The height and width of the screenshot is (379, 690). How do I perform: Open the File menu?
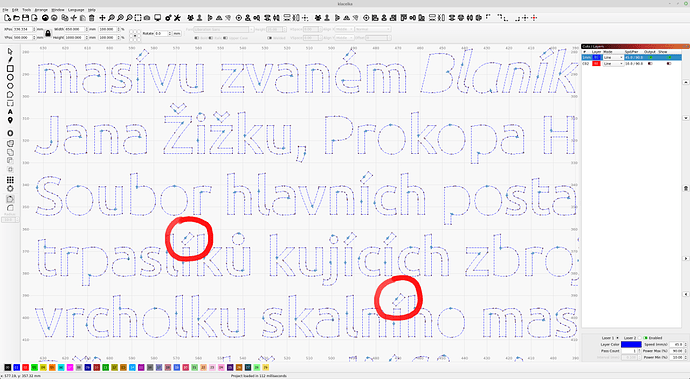coord(5,10)
